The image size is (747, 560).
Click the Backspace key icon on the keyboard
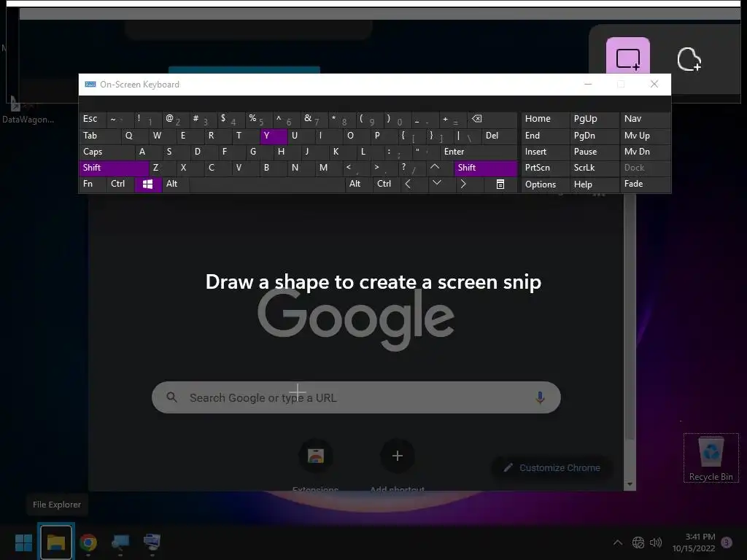point(476,119)
